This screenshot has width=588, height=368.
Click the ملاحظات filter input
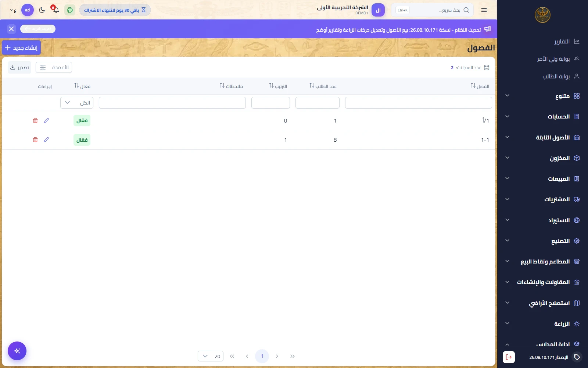tap(172, 103)
